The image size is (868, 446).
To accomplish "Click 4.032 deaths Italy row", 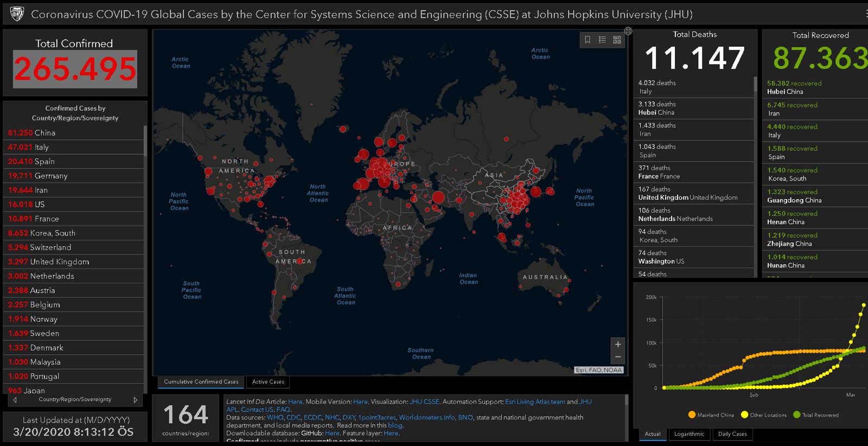I will pos(694,87).
